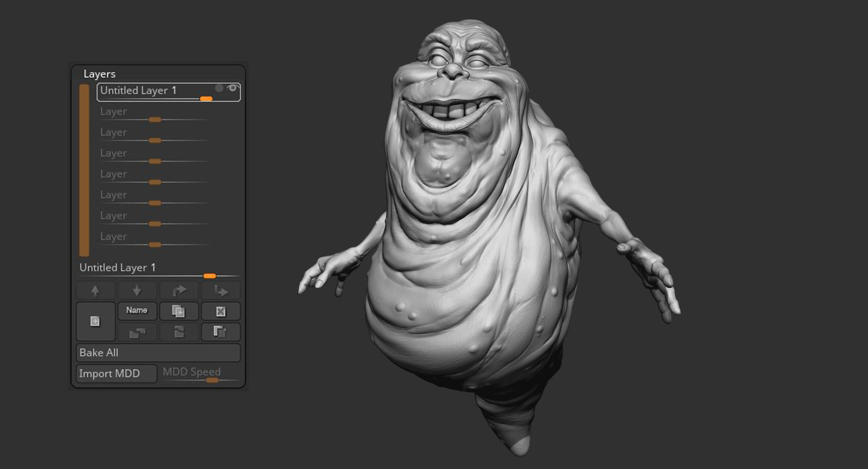Click the Import MDD button

point(117,373)
